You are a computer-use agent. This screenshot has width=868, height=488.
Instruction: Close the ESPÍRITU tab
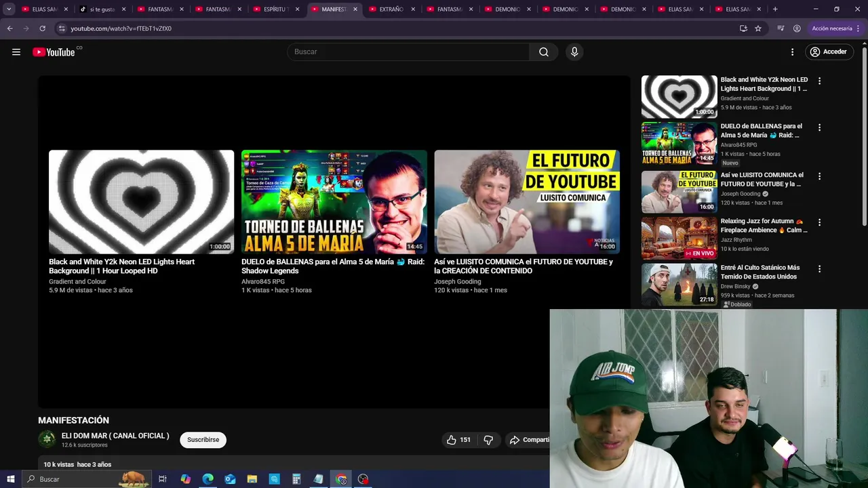297,9
